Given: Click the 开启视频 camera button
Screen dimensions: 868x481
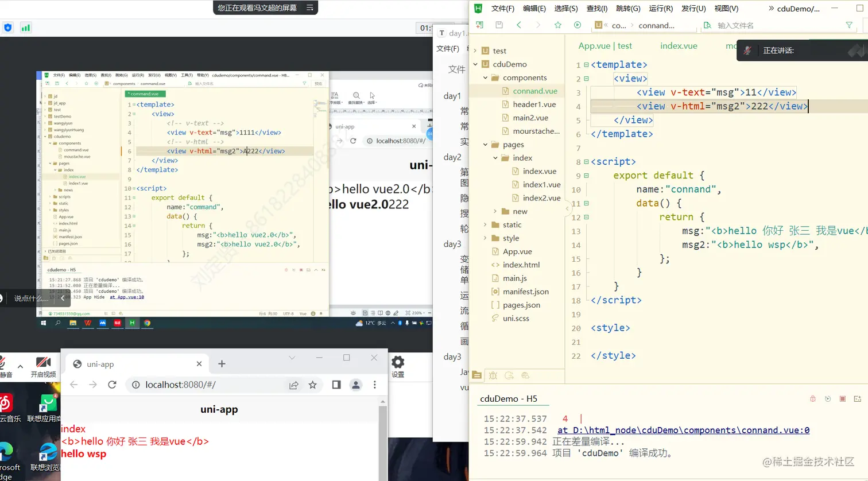Looking at the screenshot, I should 44,367.
